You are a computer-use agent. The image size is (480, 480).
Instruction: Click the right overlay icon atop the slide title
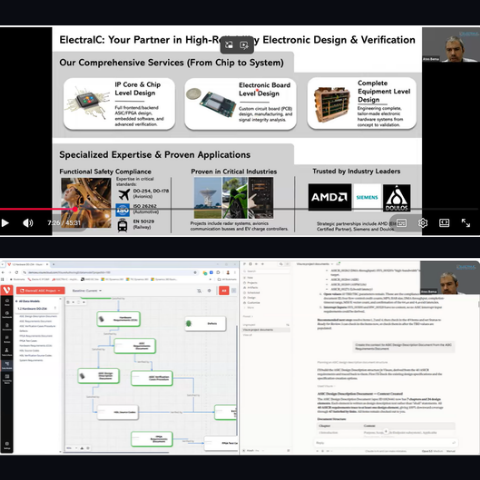tap(244, 45)
